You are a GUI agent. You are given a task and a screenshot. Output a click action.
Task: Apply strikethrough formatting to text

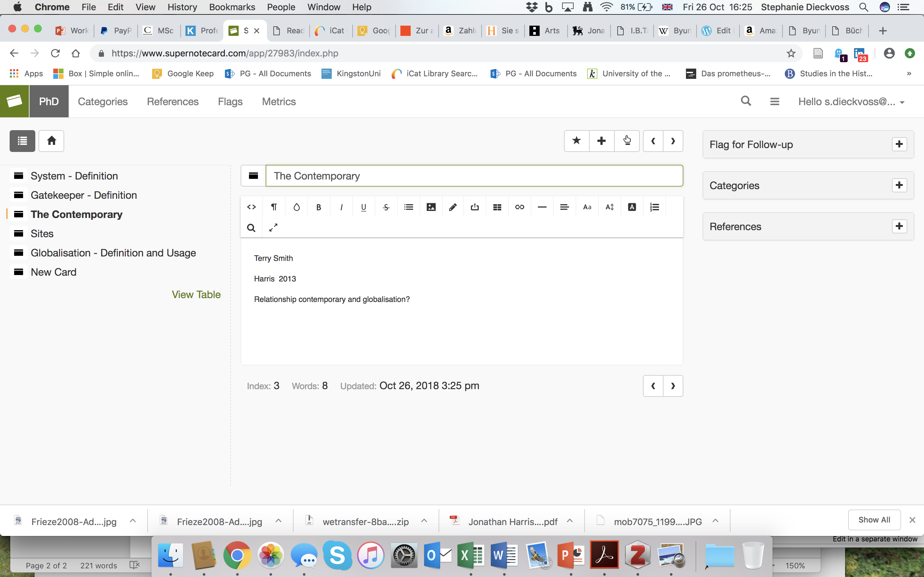(x=386, y=207)
